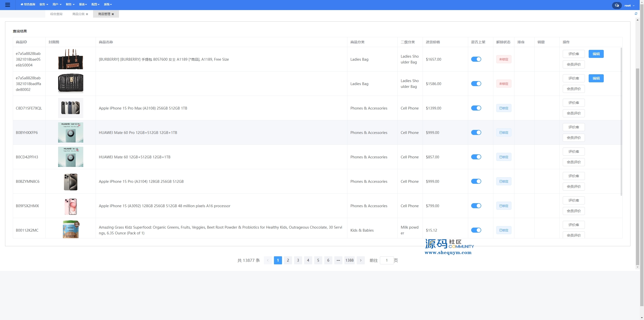Screen dimensions: 644x320
Task: Open the 财务 dropdown menu
Action: coord(70,5)
